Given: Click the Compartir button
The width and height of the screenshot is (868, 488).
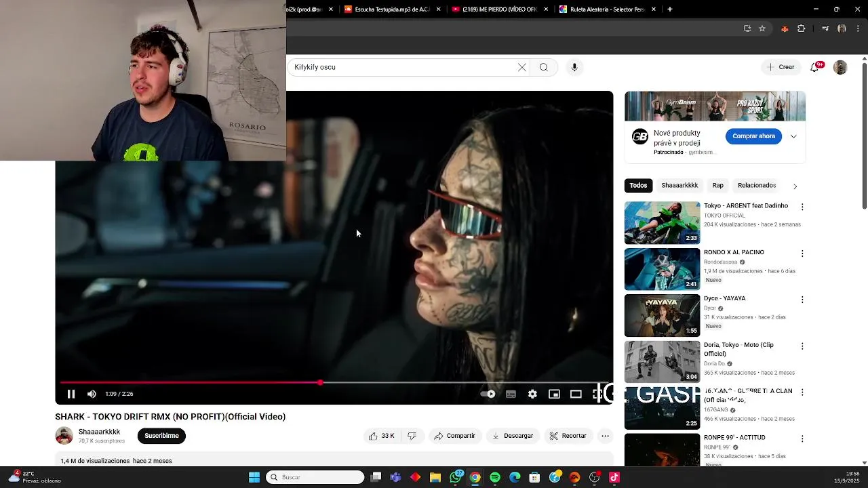Looking at the screenshot, I should [x=455, y=436].
